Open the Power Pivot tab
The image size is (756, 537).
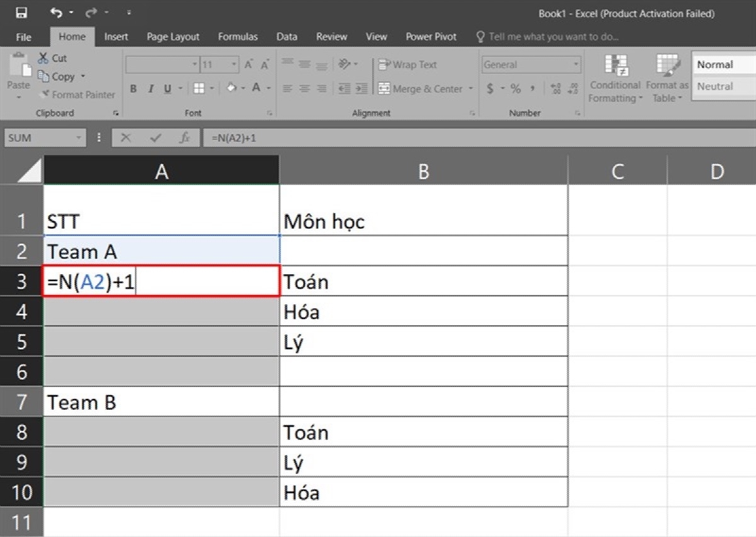point(431,37)
